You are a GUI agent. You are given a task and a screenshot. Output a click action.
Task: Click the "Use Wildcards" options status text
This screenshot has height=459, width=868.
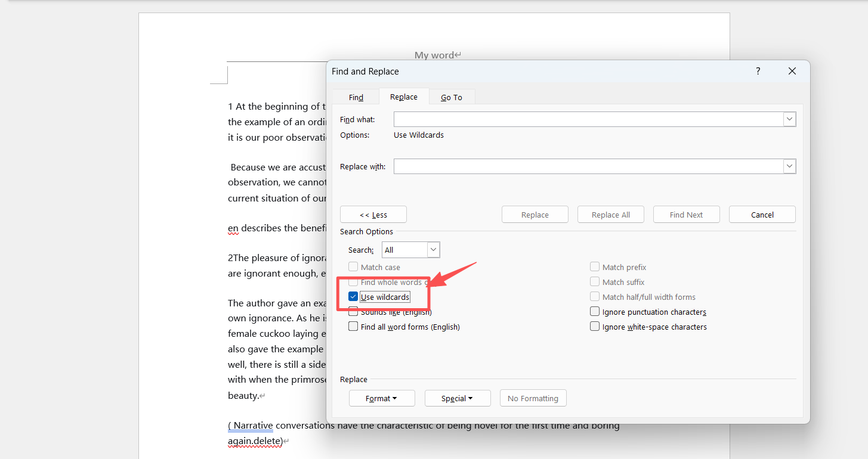pyautogui.click(x=419, y=135)
